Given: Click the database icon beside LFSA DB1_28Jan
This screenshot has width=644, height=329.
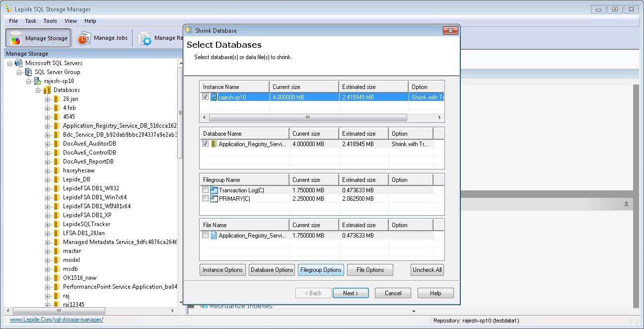Looking at the screenshot, I should point(56,233).
